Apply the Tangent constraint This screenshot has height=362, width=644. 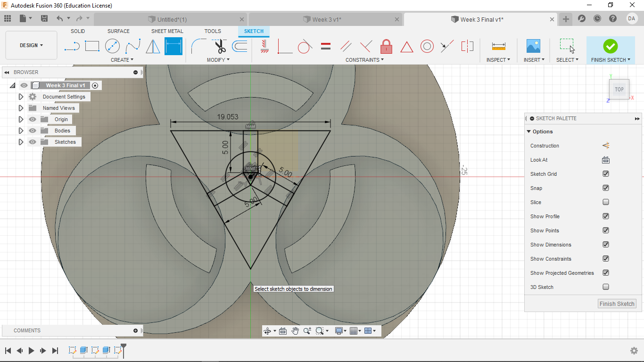point(305,46)
